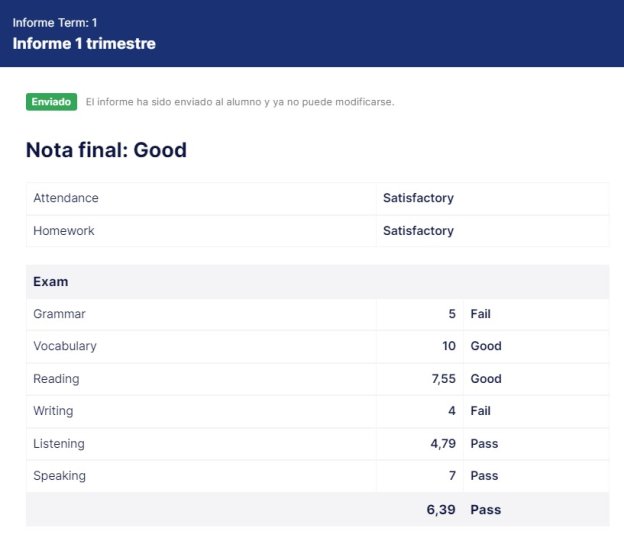Select the Informe 1 trimestre heading
The height and width of the screenshot is (547, 624).
point(84,43)
